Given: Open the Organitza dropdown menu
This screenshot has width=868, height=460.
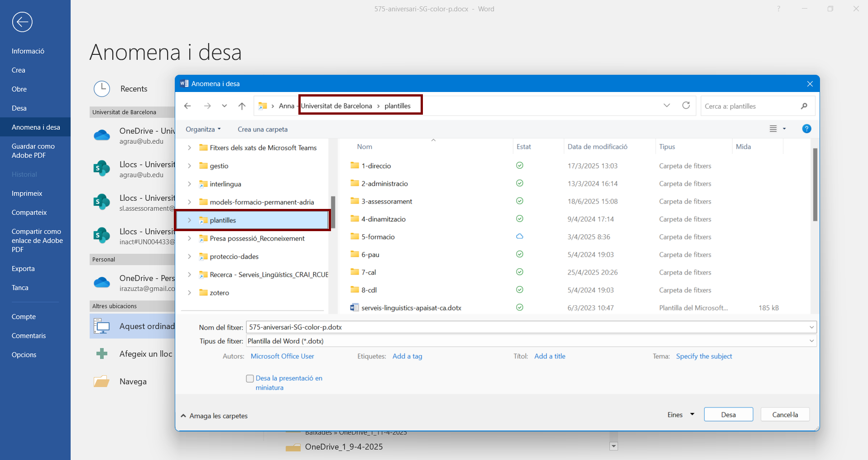Looking at the screenshot, I should click(203, 130).
